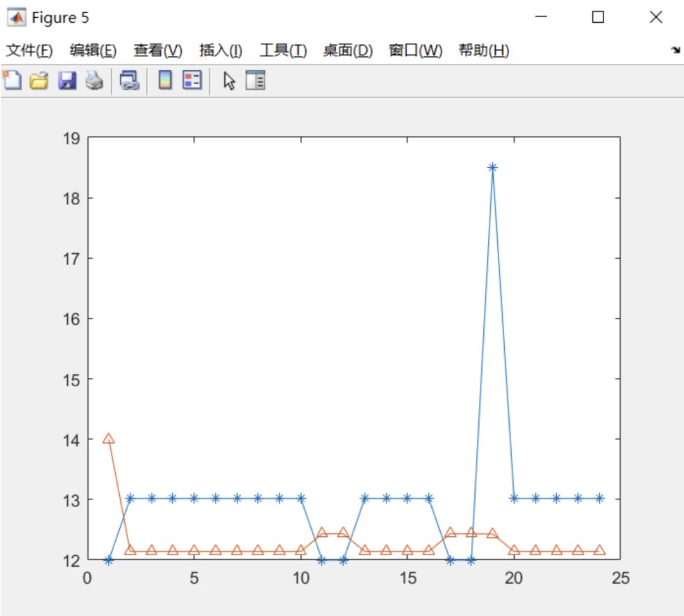Click the New Figure toolbar icon
684x616 pixels.
pyautogui.click(x=12, y=80)
